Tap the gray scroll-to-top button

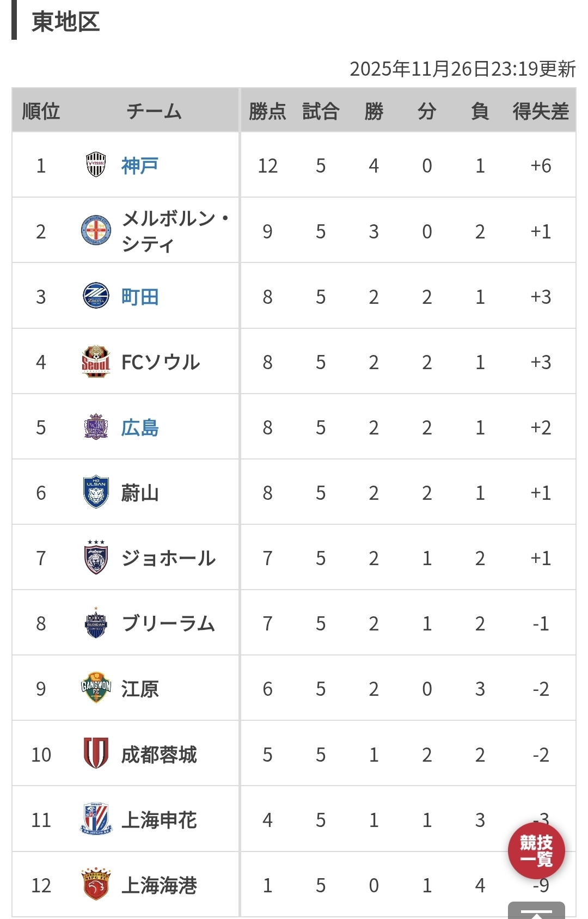[536, 911]
